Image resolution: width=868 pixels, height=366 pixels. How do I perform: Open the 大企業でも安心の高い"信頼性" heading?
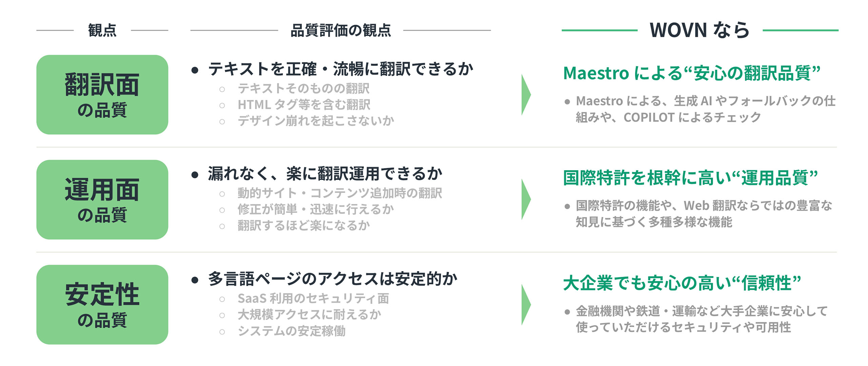click(x=682, y=283)
